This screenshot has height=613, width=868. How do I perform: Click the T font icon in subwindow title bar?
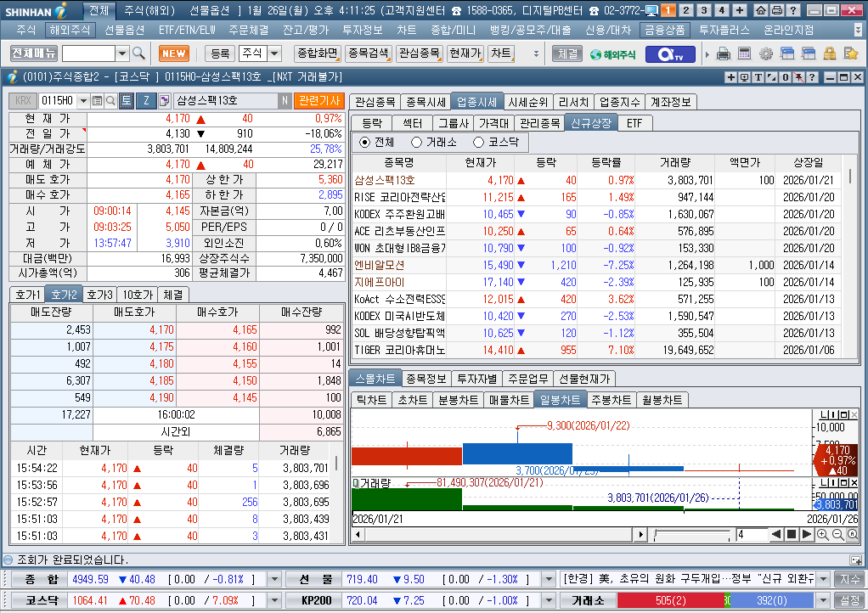coord(758,77)
